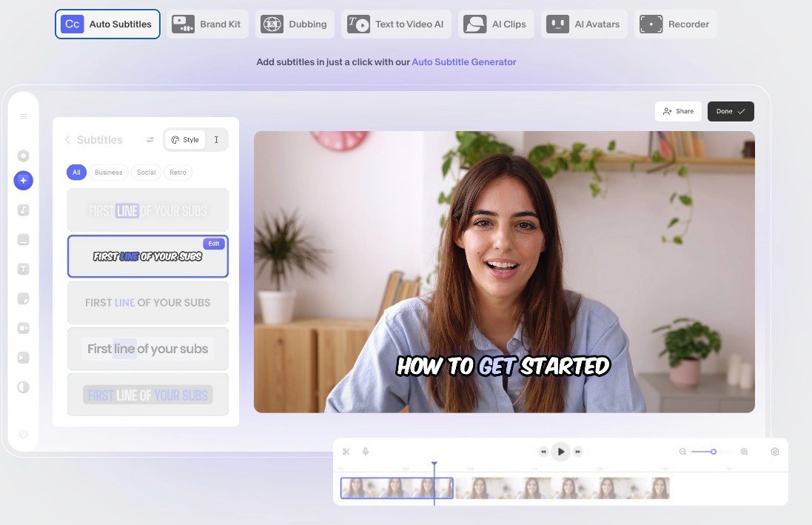Open the timeline settings gear
This screenshot has width=812, height=525.
[x=775, y=452]
